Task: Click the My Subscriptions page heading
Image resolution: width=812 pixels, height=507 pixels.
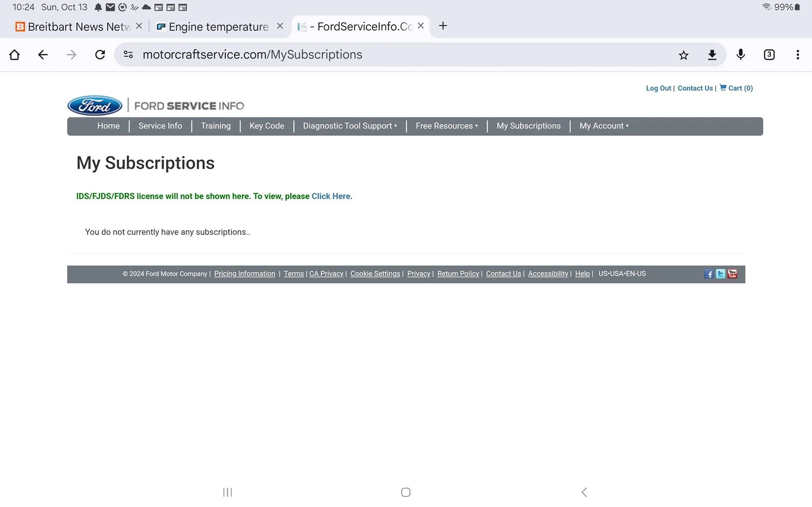Action: (145, 163)
